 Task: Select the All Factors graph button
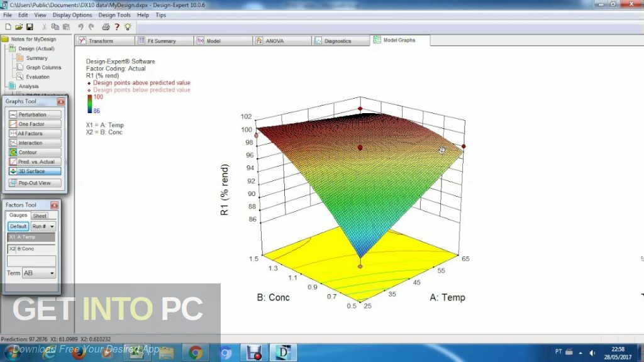pos(35,133)
